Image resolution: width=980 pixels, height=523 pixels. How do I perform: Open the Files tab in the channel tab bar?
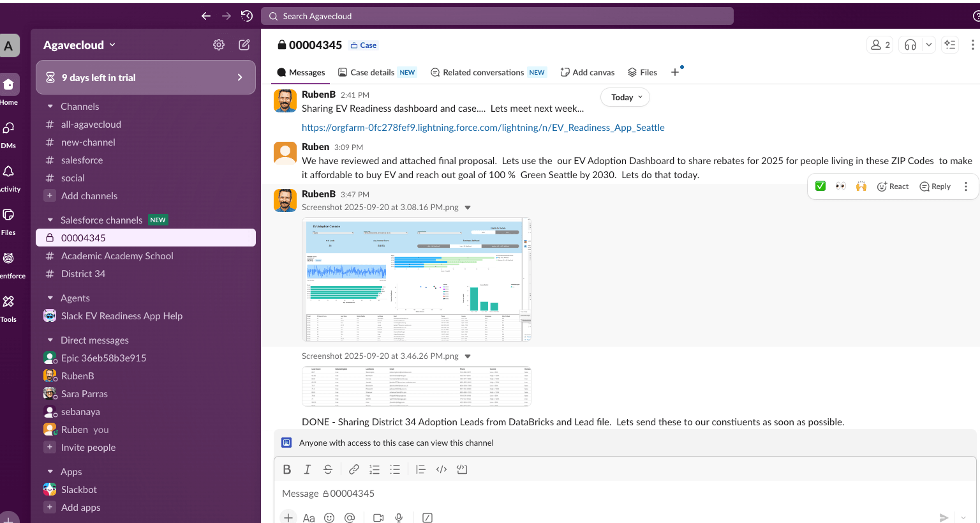tap(642, 72)
